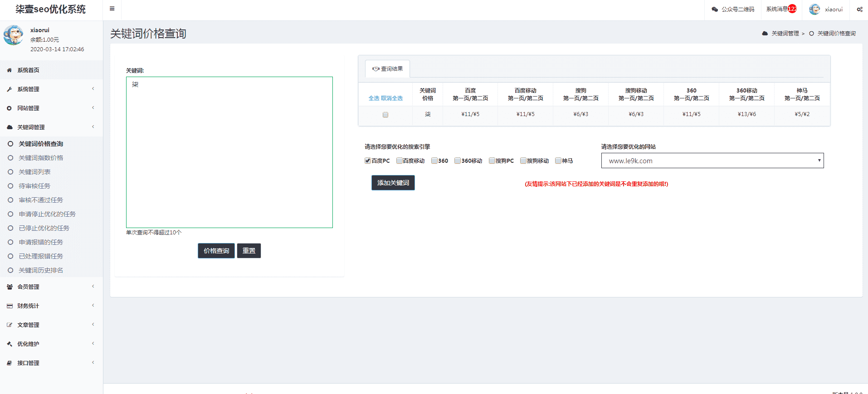Click the xiaorui avatar in top bar
868x394 pixels.
click(814, 10)
